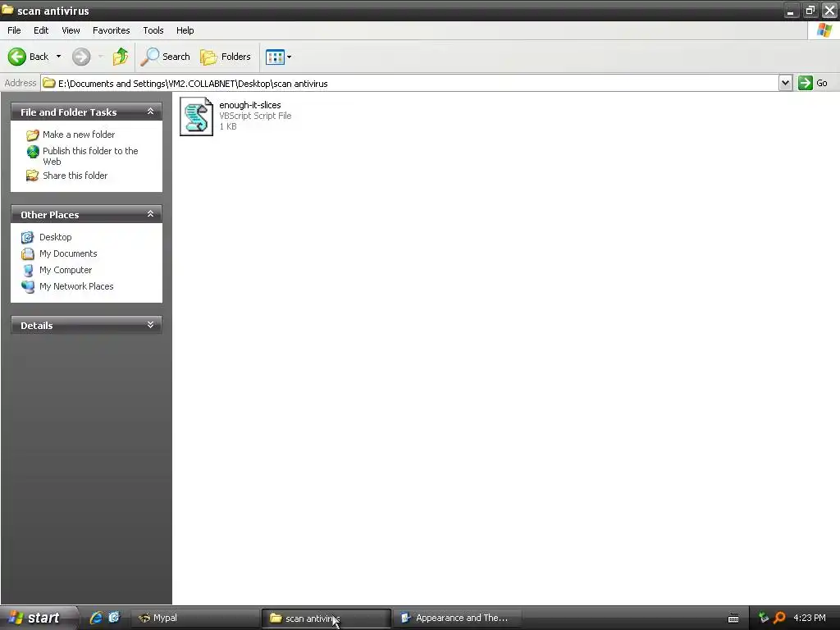Click Publish this folder to the Web
The image size is (840, 630).
[x=90, y=156]
